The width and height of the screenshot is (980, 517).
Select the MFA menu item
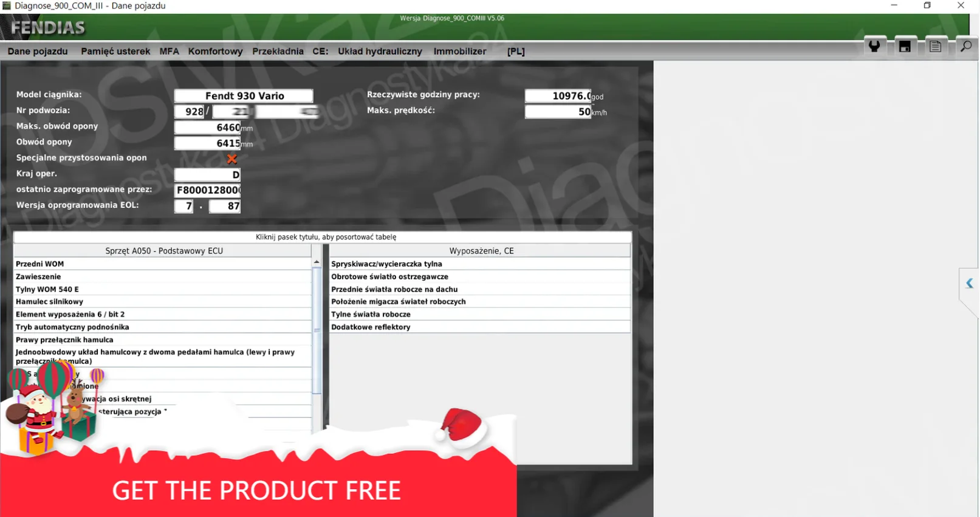coord(169,52)
